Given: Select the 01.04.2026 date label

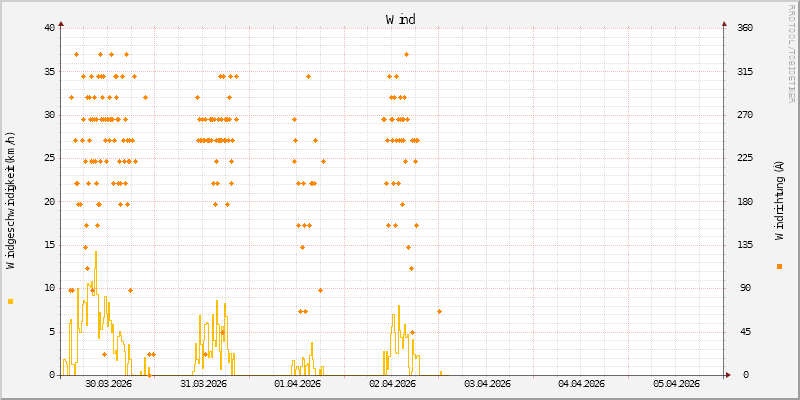Looking at the screenshot, I should coord(298,383).
